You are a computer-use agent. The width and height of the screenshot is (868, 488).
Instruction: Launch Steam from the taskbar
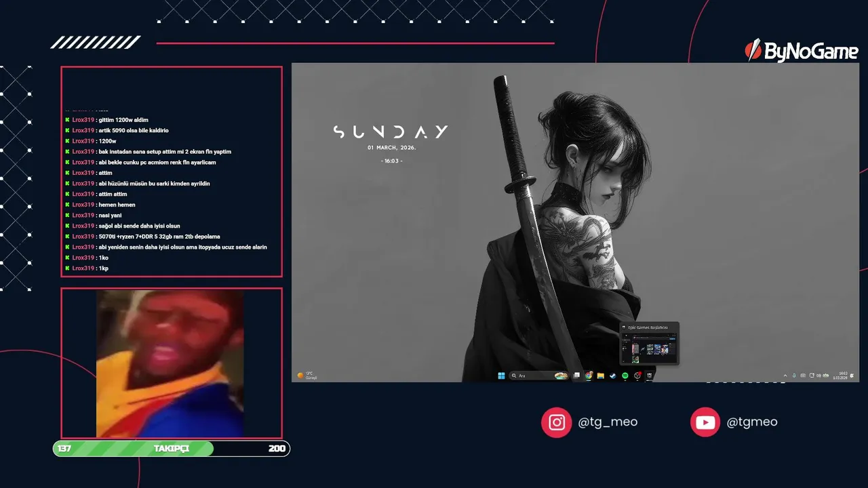(613, 375)
